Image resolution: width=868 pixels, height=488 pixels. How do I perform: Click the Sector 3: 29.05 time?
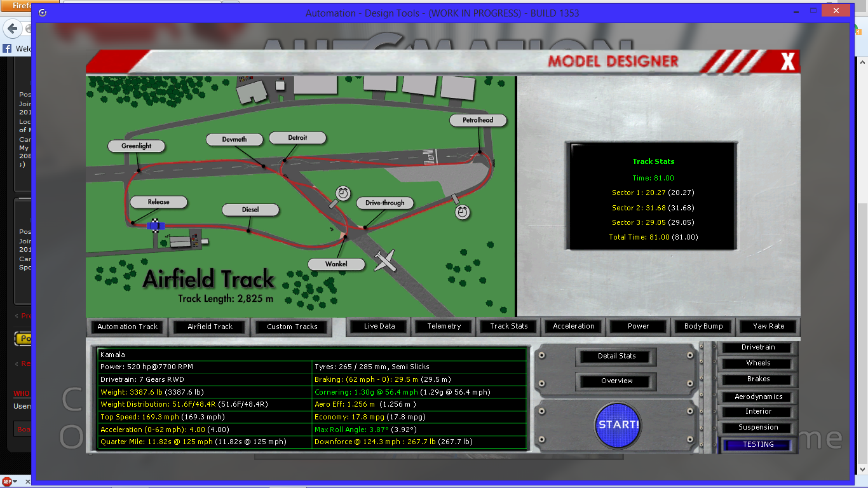click(653, 222)
